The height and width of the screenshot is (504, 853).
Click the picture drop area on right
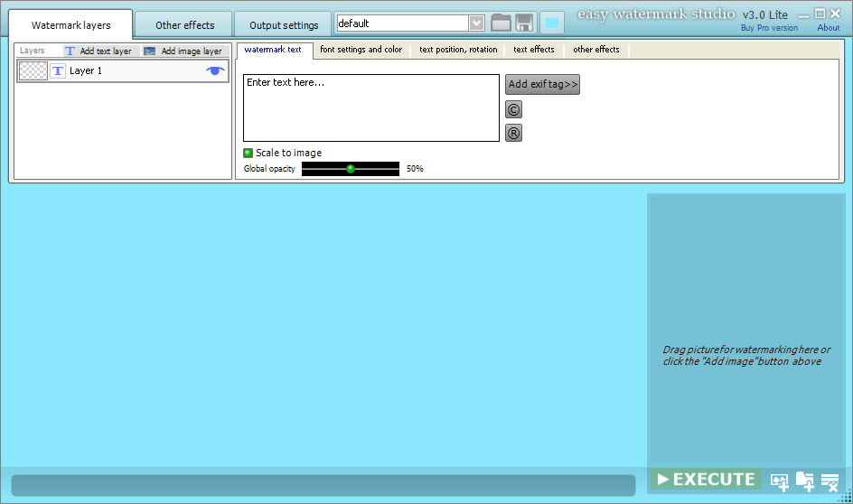click(745, 329)
